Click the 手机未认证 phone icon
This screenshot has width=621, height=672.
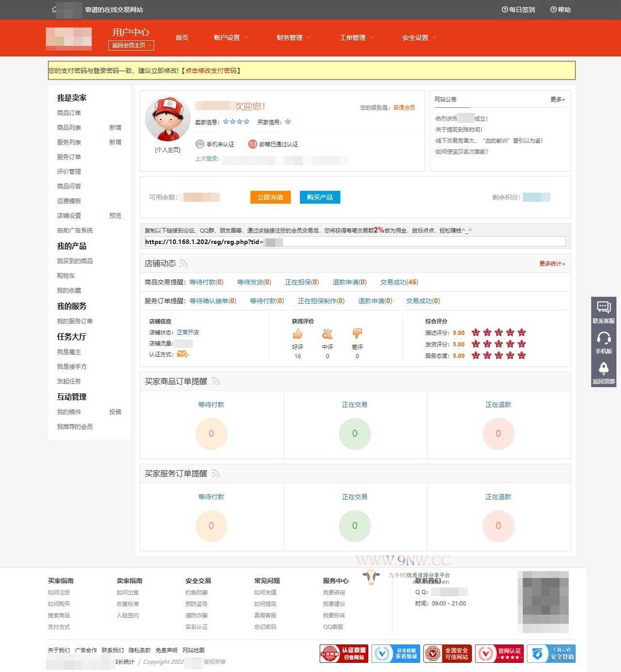[x=200, y=144]
